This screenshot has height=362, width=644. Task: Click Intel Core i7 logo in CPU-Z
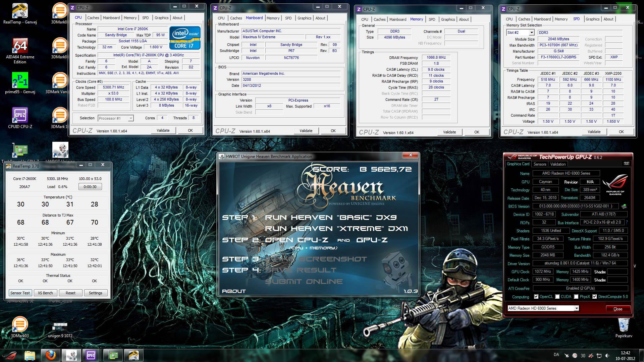coord(185,38)
